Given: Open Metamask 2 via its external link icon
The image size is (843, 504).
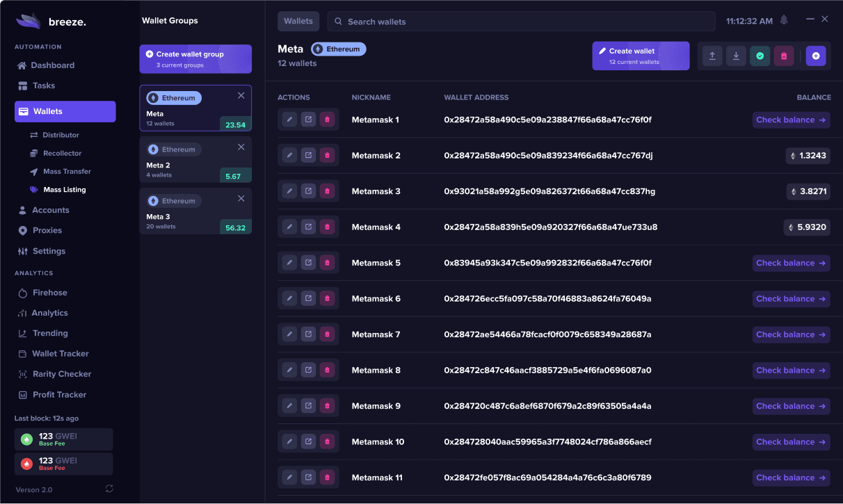Looking at the screenshot, I should pyautogui.click(x=308, y=154).
